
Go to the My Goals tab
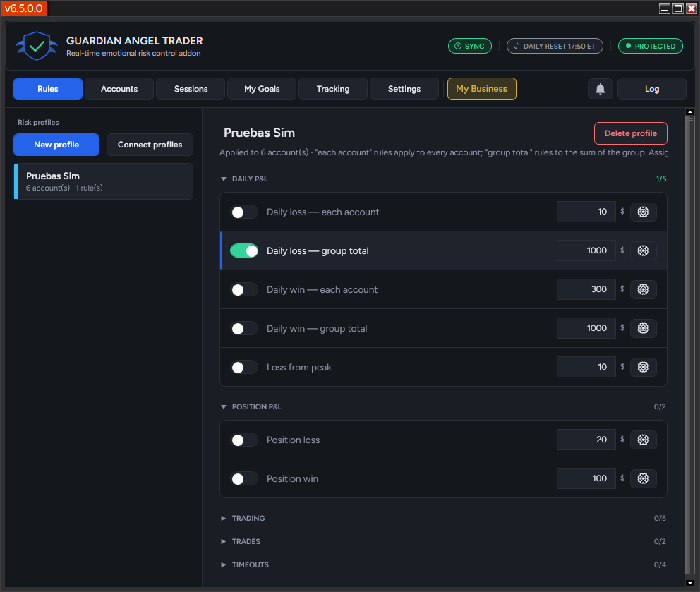(262, 89)
